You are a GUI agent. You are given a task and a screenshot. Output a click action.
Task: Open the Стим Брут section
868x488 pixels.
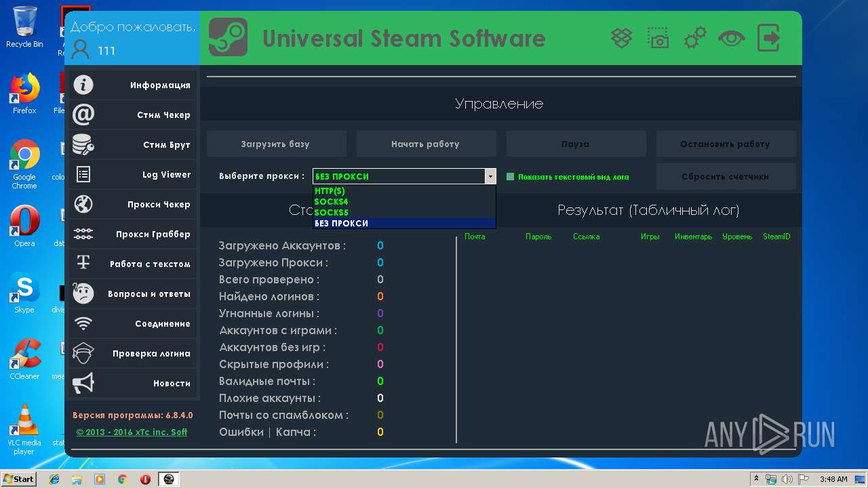[x=133, y=145]
